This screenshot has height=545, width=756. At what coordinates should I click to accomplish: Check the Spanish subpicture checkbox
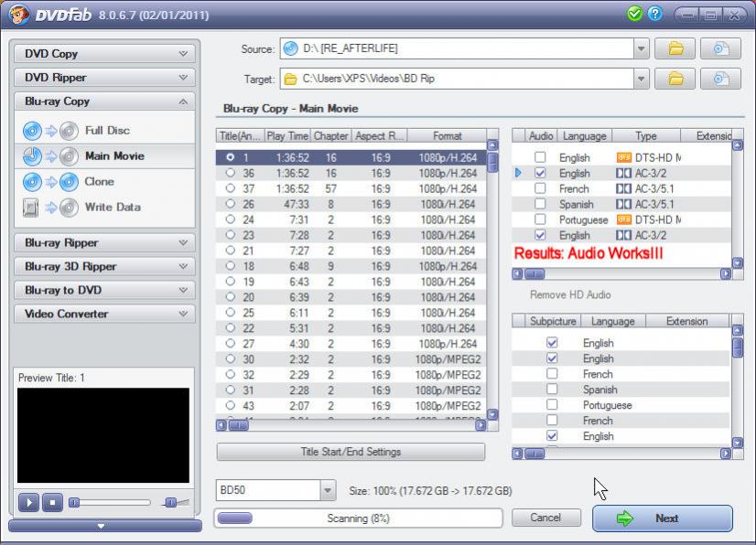[x=552, y=390]
